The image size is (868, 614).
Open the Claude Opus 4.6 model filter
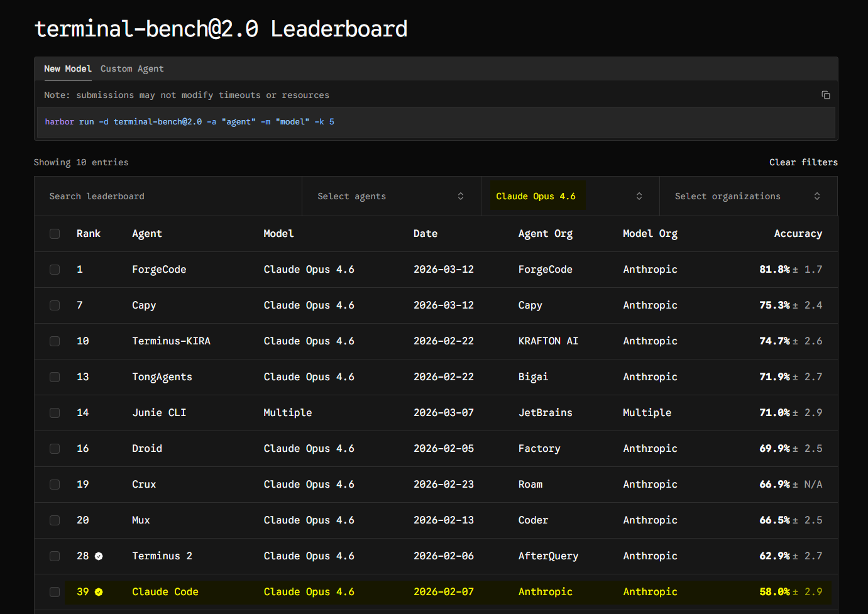pyautogui.click(x=570, y=196)
